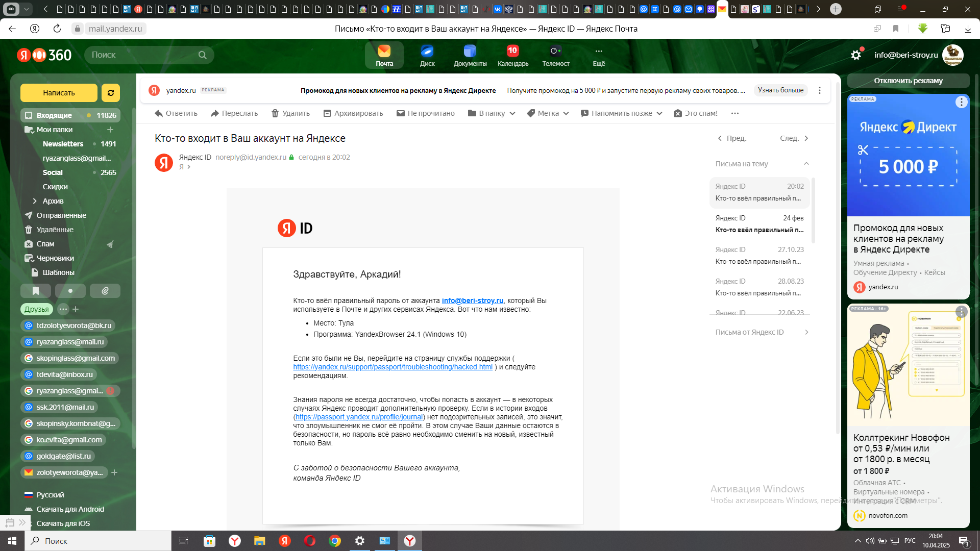Viewport: 980px width, 551px height.
Task: Add another mailbox plus near zolotyeworota
Action: (114, 472)
